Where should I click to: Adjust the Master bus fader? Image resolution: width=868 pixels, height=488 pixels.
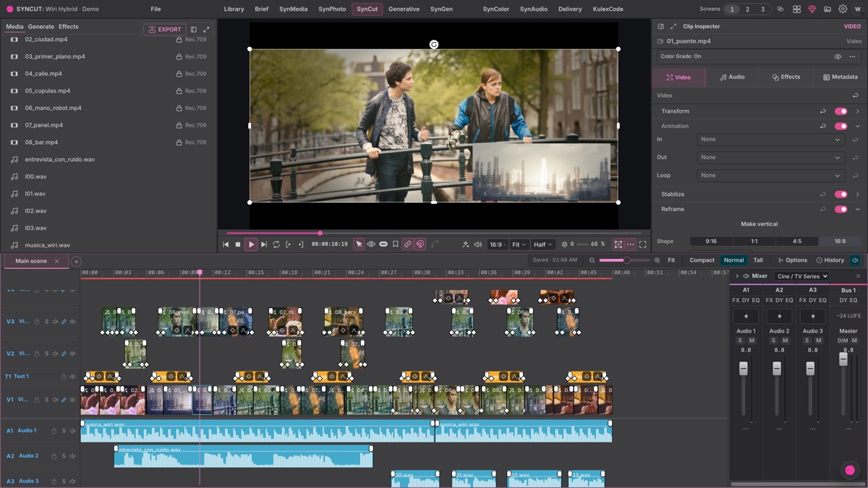(843, 359)
